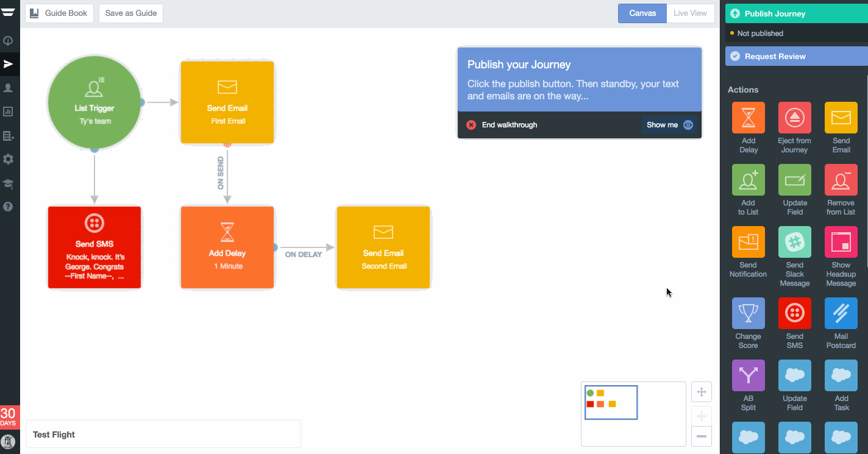The height and width of the screenshot is (454, 868).
Task: Select the Second Email node on canvas
Action: coord(383,247)
